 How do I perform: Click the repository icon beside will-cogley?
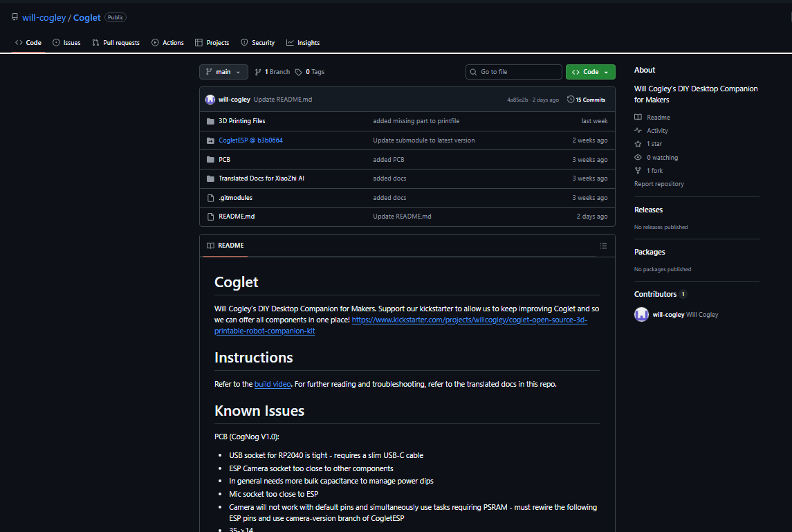15,17
